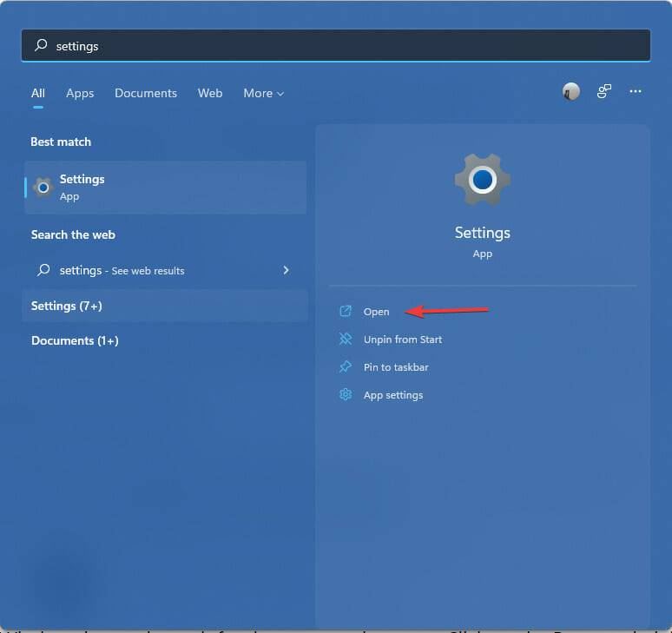
Task: Open the user profile avatar
Action: [571, 91]
